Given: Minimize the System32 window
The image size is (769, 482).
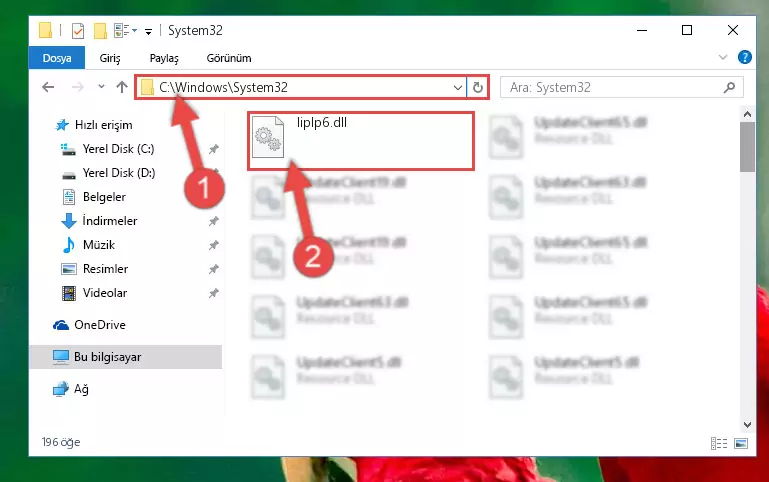Looking at the screenshot, I should pyautogui.click(x=642, y=30).
